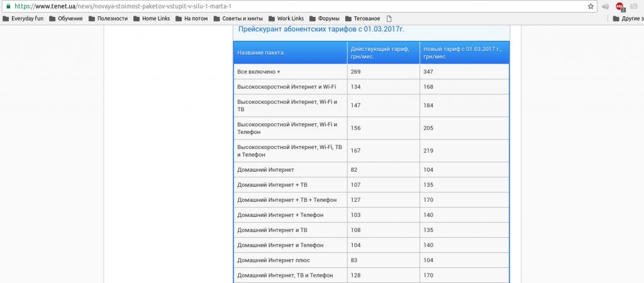Open the Теговое bookmarks folder
This screenshot has width=644, height=283.
point(363,18)
